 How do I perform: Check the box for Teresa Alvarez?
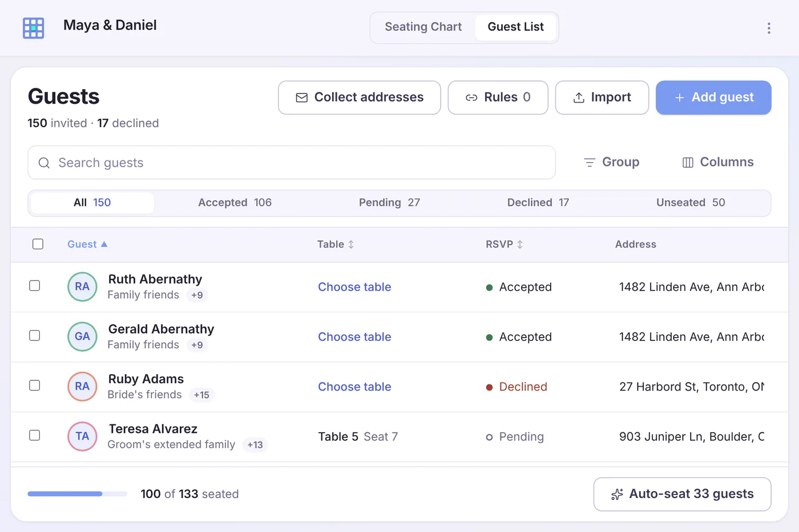click(35, 435)
